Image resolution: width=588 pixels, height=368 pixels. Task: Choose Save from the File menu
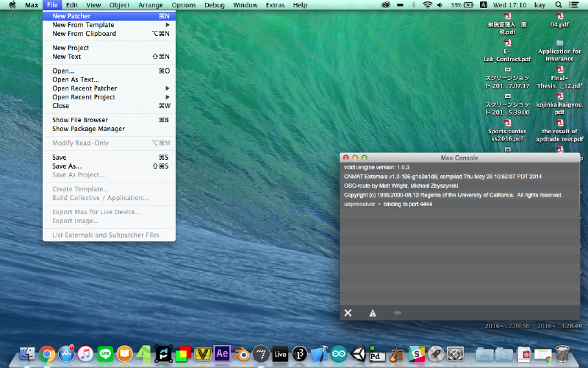point(109,158)
